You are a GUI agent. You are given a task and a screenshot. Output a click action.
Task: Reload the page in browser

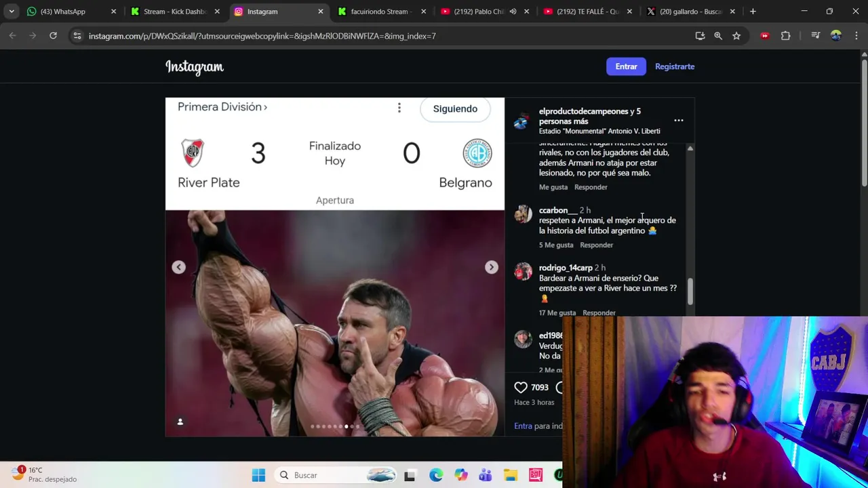pyautogui.click(x=53, y=36)
